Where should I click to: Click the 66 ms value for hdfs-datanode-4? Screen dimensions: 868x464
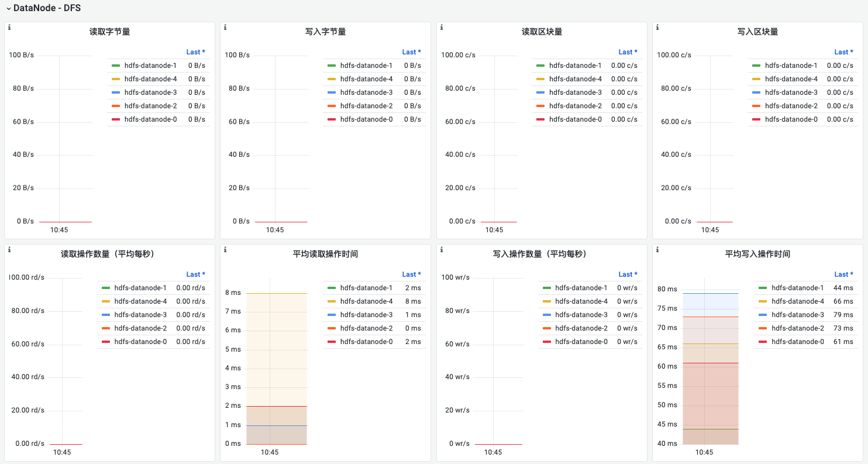(x=843, y=301)
